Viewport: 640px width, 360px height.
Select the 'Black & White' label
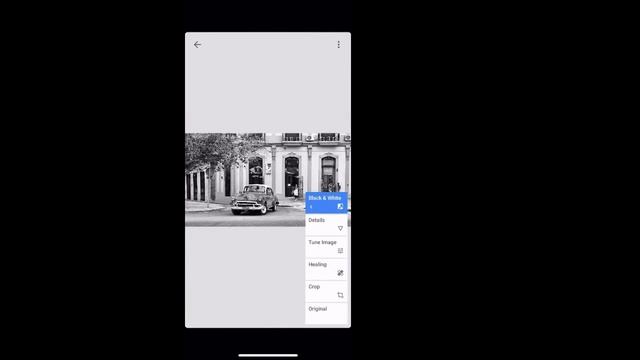click(324, 198)
